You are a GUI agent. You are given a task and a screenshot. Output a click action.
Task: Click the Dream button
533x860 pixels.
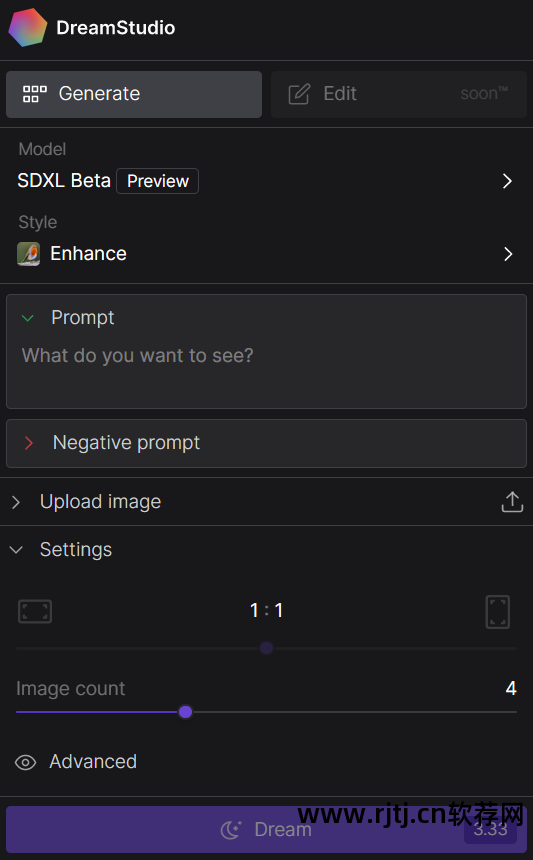266,829
